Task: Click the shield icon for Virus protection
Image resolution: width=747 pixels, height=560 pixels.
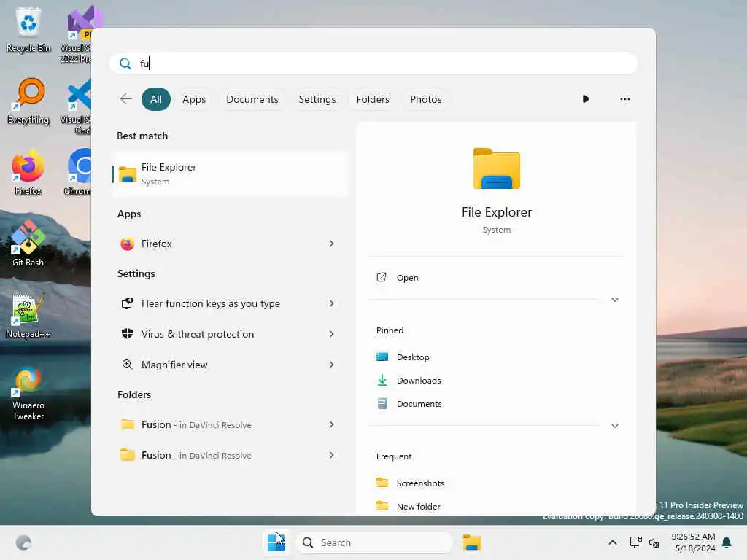Action: (127, 334)
